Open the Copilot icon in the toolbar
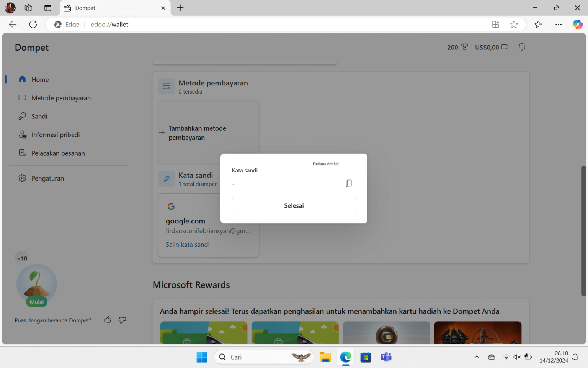Image resolution: width=588 pixels, height=368 pixels. [x=578, y=24]
